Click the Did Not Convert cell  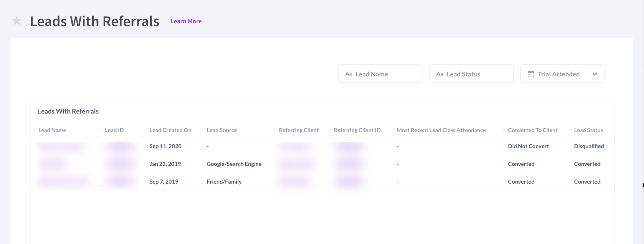[528, 146]
